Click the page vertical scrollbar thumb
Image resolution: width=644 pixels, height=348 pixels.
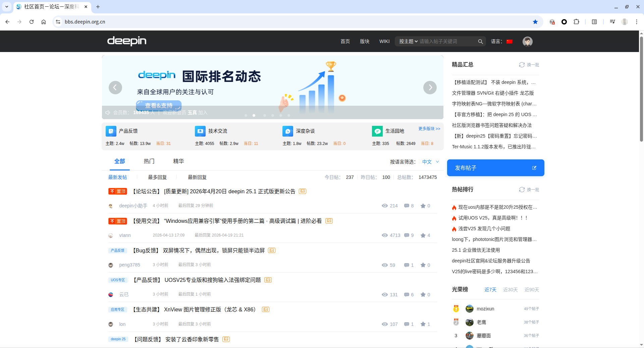(x=641, y=89)
